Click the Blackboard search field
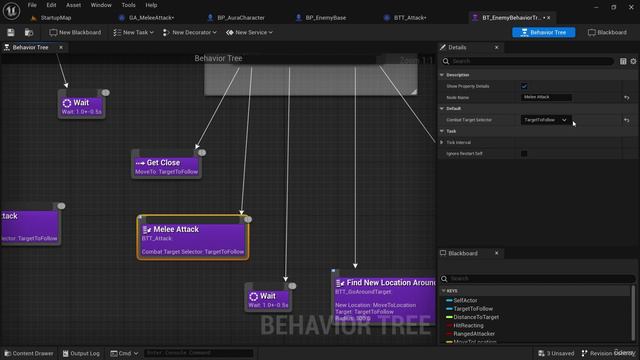 pos(538,279)
